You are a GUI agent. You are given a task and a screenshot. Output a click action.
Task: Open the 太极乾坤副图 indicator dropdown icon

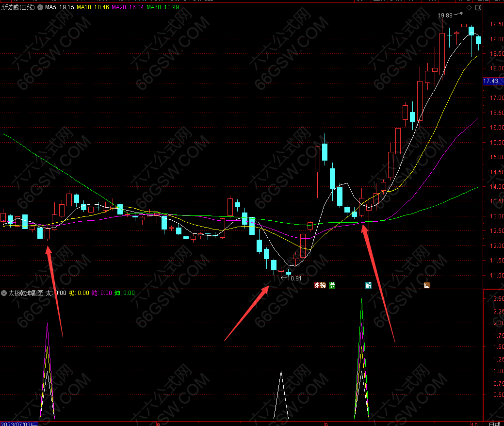(4, 293)
